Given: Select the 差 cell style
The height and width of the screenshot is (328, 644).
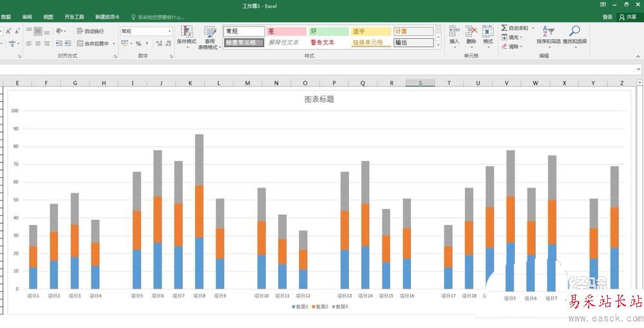Looking at the screenshot, I should tap(287, 31).
